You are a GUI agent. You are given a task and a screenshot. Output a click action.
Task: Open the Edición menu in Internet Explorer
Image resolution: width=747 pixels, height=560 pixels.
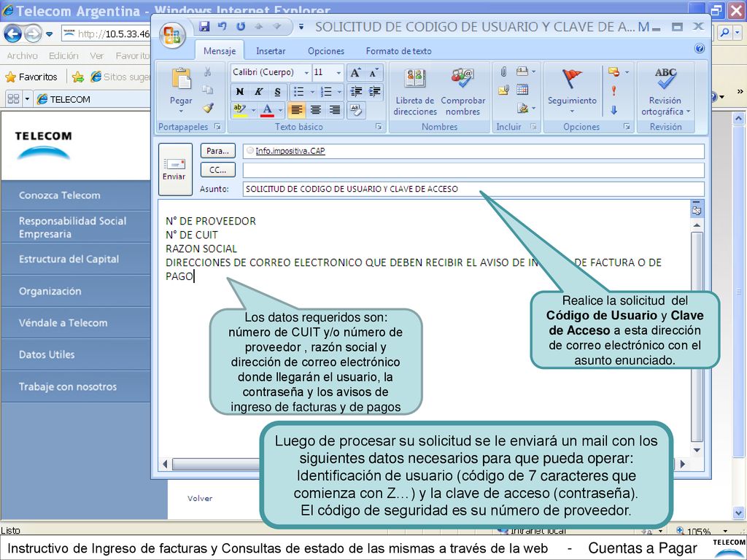click(x=64, y=55)
